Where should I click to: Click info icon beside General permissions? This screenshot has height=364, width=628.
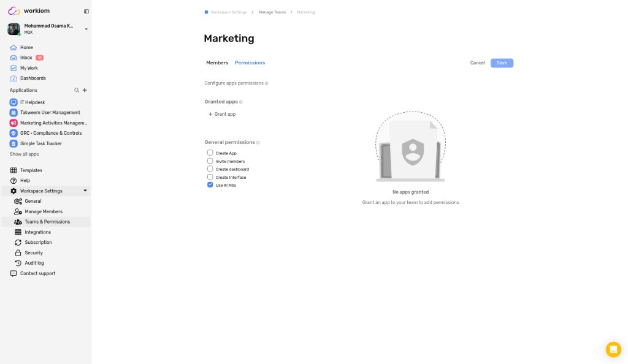258,143
